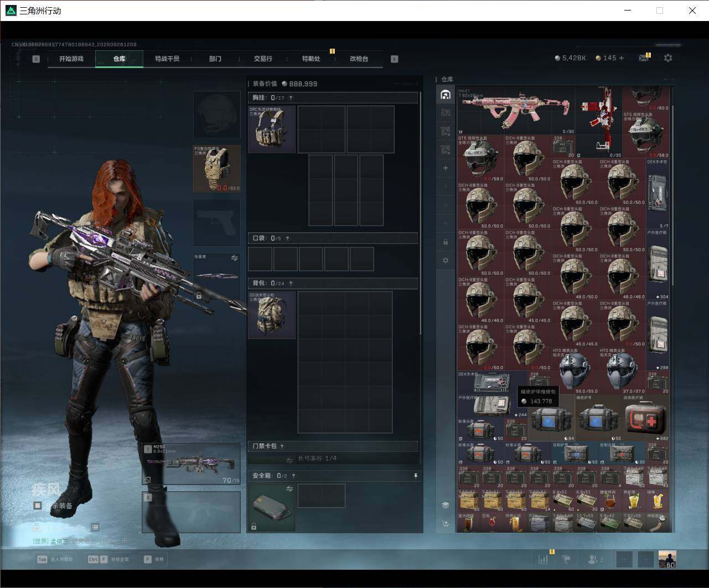709x588 pixels.
Task: Open the friends icon showing 3
Action: pos(596,559)
